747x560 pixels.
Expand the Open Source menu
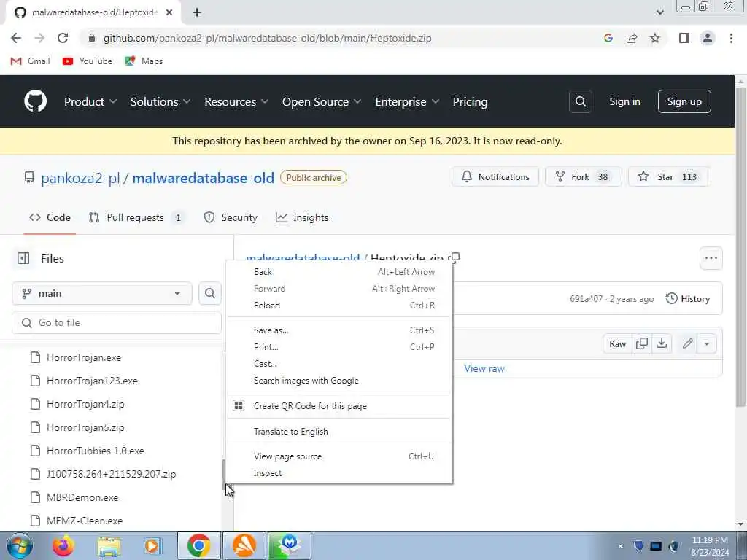tap(322, 102)
